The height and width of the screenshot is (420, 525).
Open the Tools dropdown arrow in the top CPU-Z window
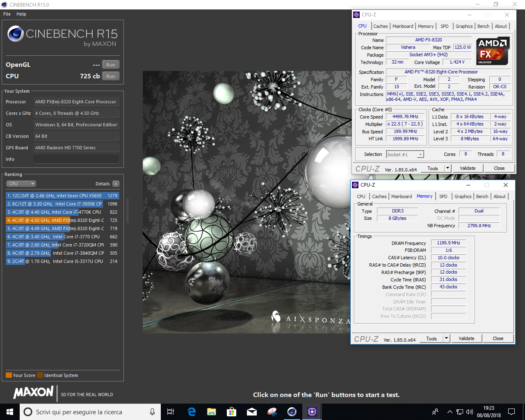[447, 168]
